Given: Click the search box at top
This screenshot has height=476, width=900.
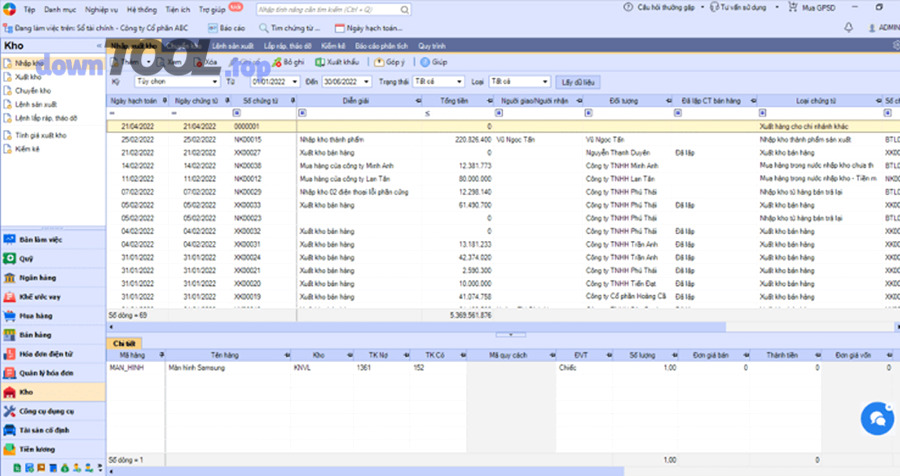Looking at the screenshot, I should [x=320, y=8].
